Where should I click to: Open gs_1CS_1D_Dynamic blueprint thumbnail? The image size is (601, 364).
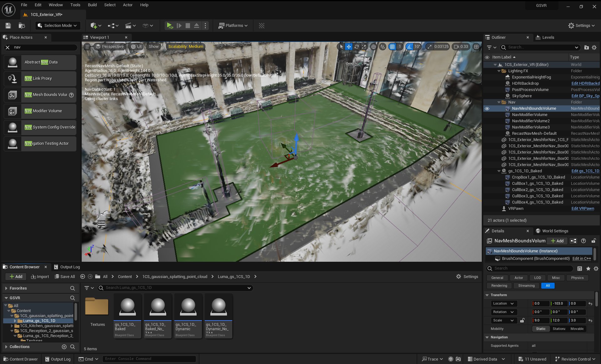pyautogui.click(x=188, y=316)
